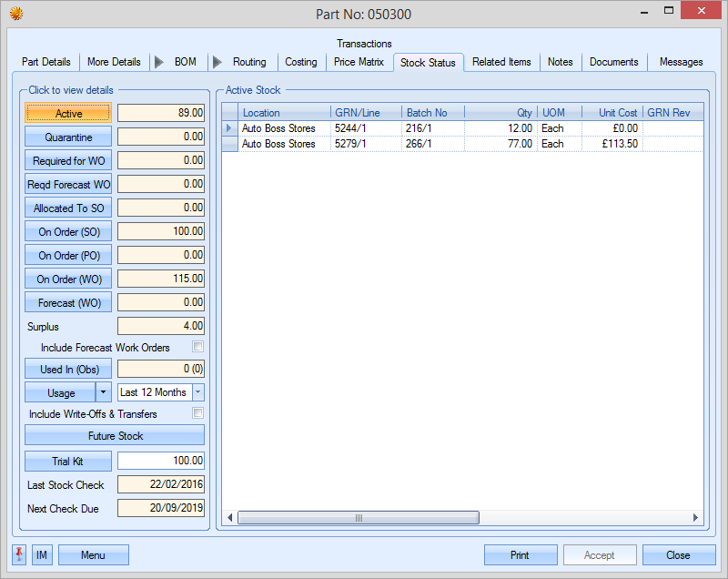Open the Usage button dropdown arrow
The height and width of the screenshot is (579, 728).
click(104, 392)
